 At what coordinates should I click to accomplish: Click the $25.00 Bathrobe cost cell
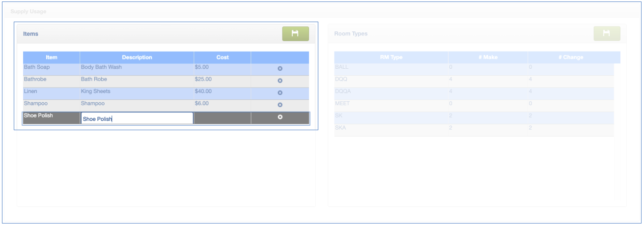click(x=222, y=80)
